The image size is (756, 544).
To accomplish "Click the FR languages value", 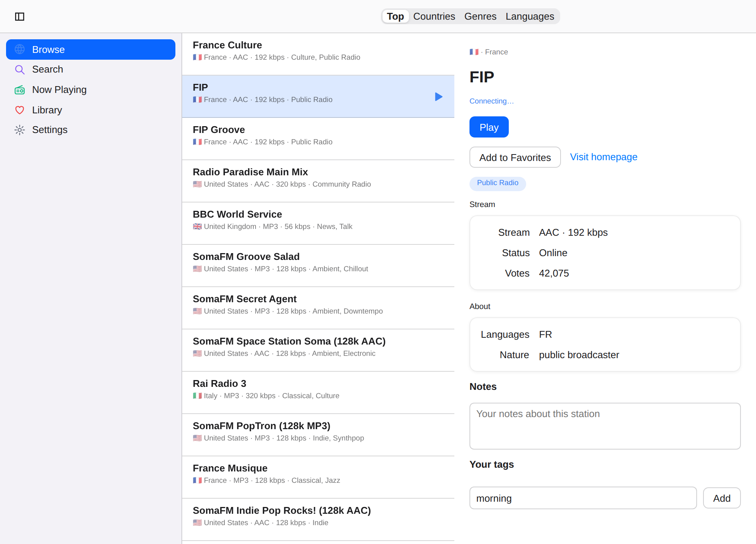I will pyautogui.click(x=545, y=334).
